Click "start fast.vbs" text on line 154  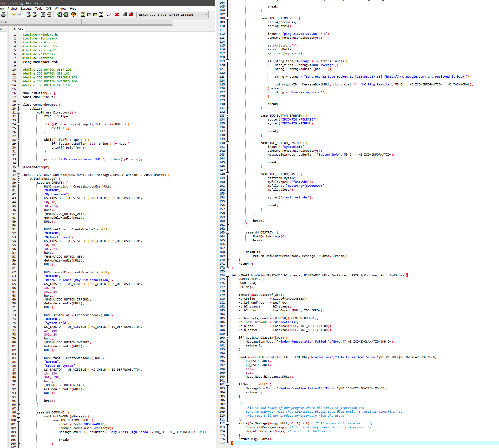tap(296, 197)
